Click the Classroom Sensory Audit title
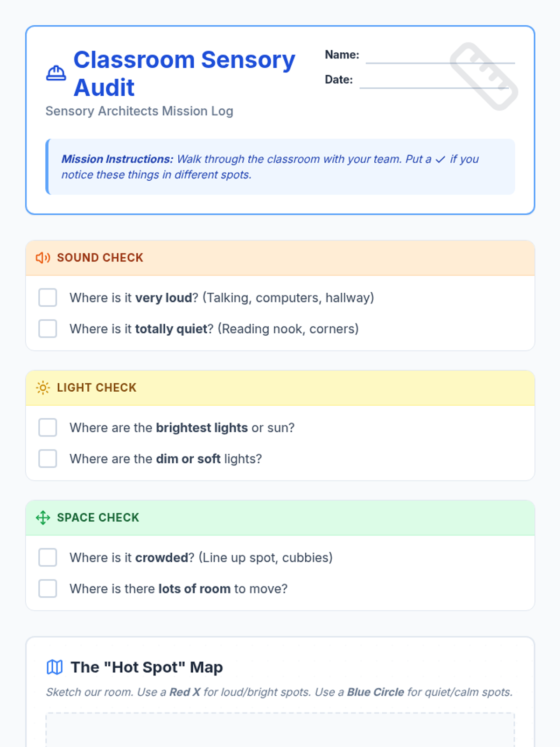This screenshot has width=560, height=747. point(184,73)
